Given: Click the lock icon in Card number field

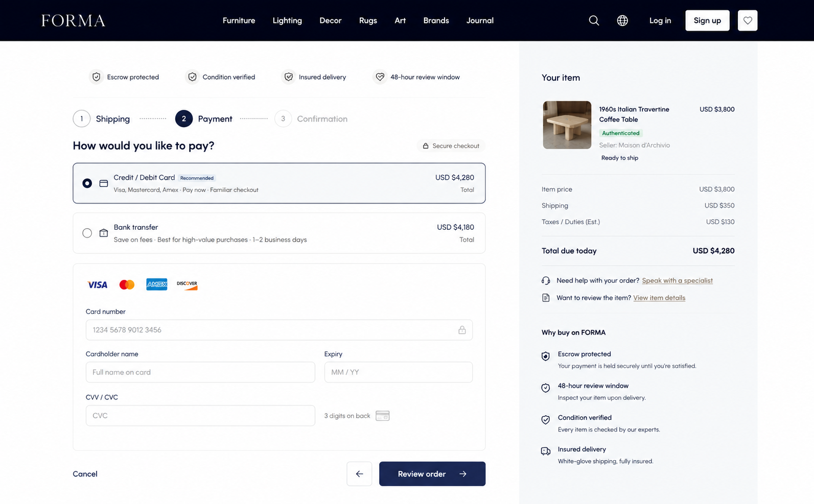Looking at the screenshot, I should (x=462, y=330).
